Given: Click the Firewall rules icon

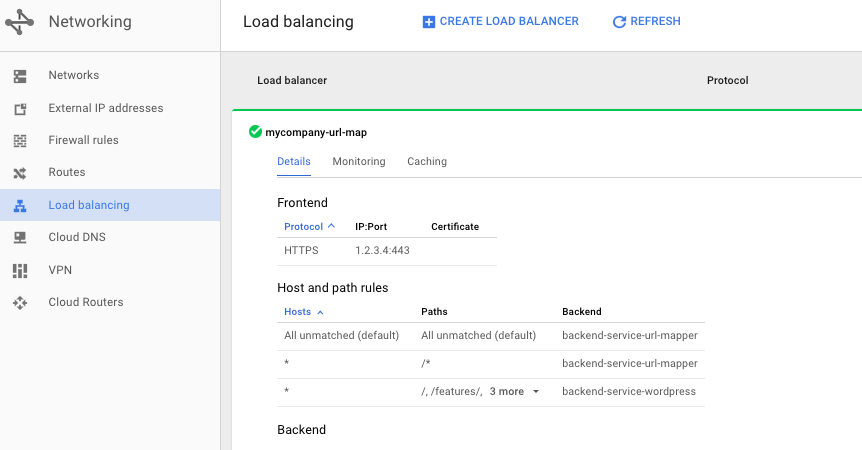Looking at the screenshot, I should click(x=20, y=140).
